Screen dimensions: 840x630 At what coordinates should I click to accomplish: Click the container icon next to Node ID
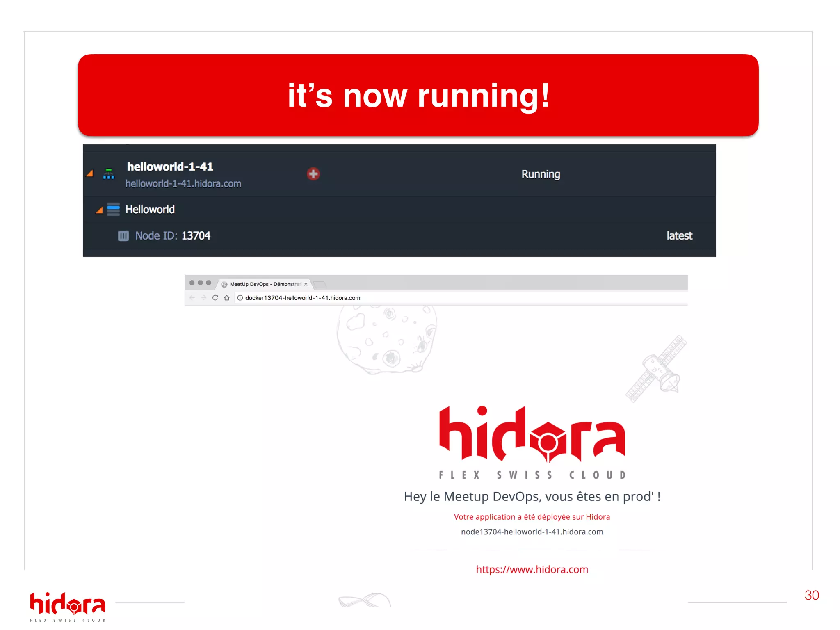(123, 236)
